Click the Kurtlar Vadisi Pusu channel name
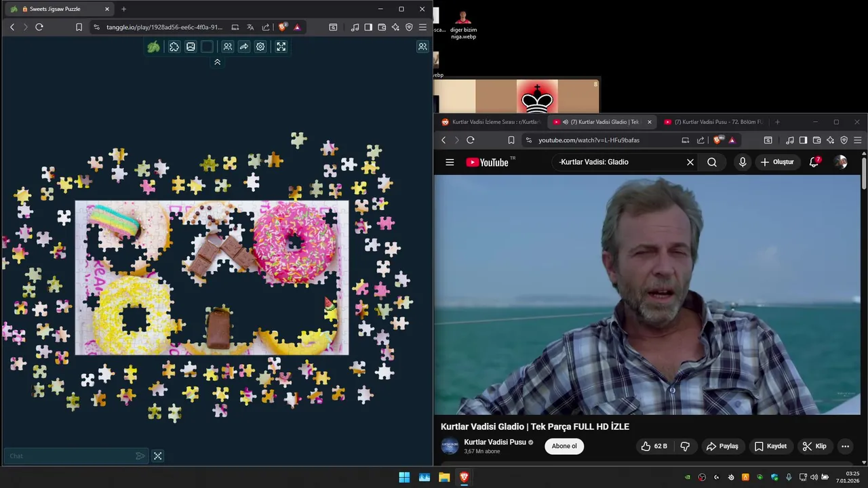Viewport: 868px width, 488px height. click(x=495, y=442)
